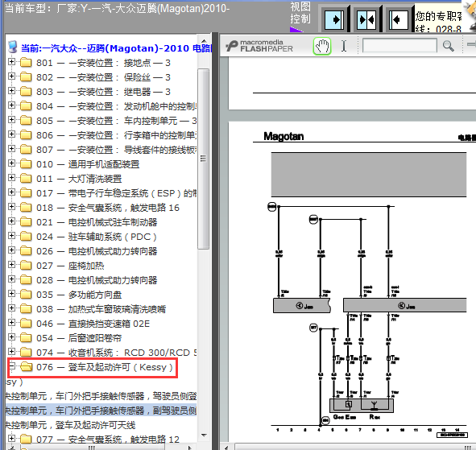Select tree row 074 收音机系统 RCD 300
This screenshot has height=450, width=476.
(117, 353)
